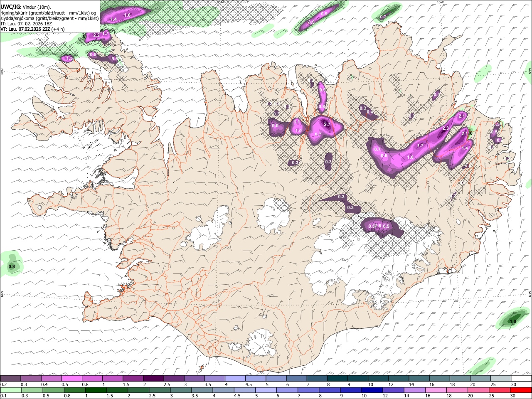Select the darkest green swatch after 1 in the lower scale

click(96, 390)
